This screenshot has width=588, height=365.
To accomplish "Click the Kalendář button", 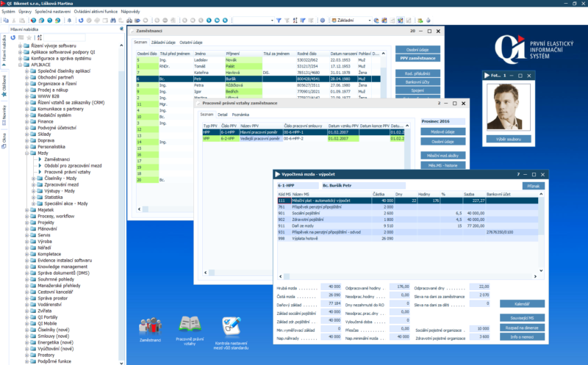I will point(522,303).
